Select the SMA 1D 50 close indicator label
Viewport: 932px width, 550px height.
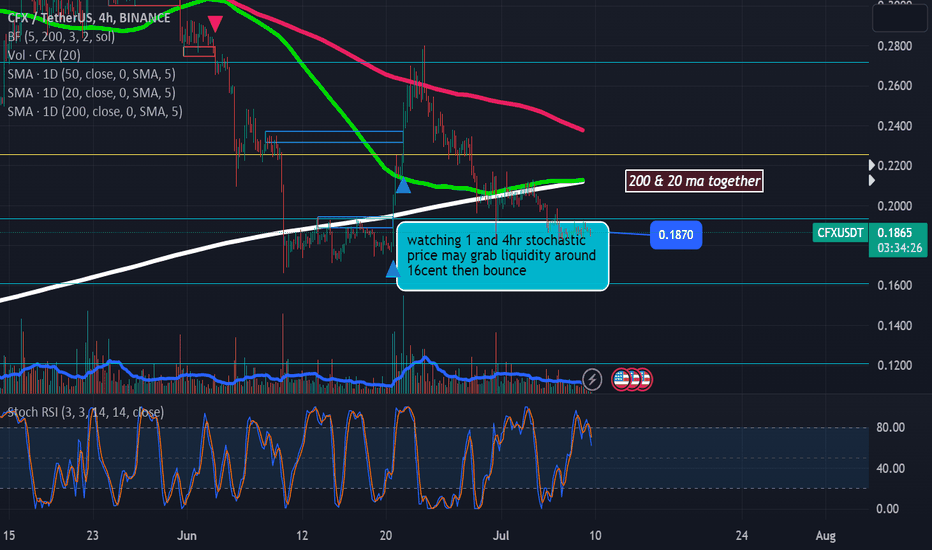[x=92, y=74]
